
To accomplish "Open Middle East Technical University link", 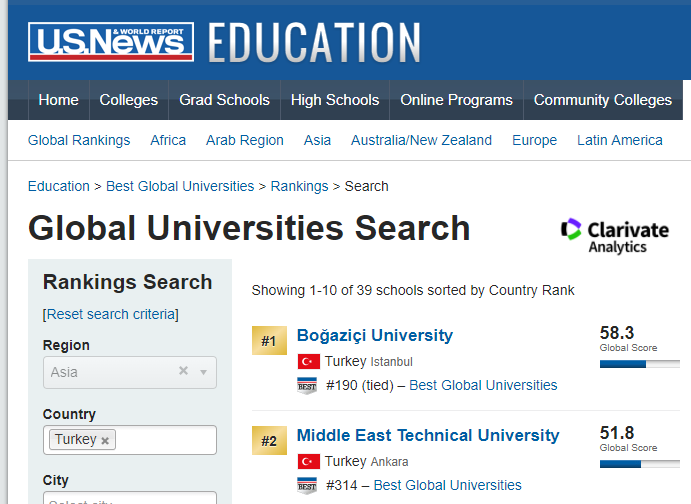I will 427,435.
